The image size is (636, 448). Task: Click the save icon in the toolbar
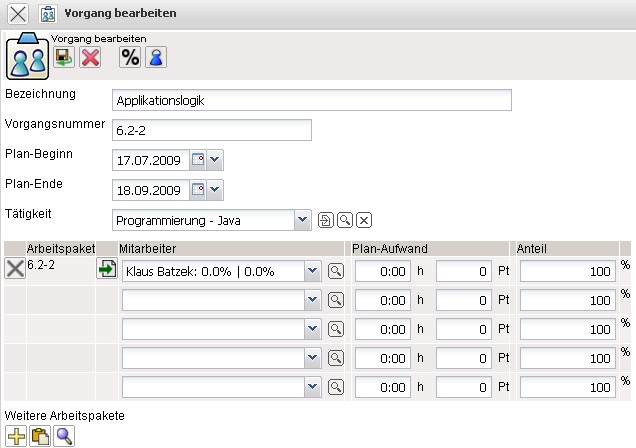coord(64,57)
